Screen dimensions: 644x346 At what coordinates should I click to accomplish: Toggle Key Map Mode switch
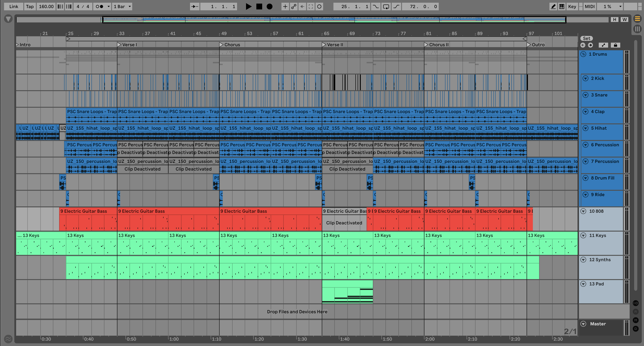[572, 7]
